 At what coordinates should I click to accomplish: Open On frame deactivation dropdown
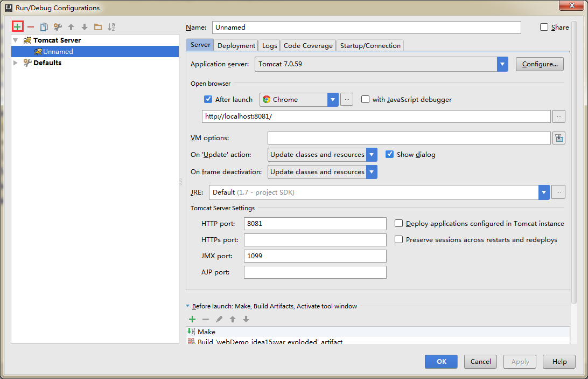pos(372,172)
